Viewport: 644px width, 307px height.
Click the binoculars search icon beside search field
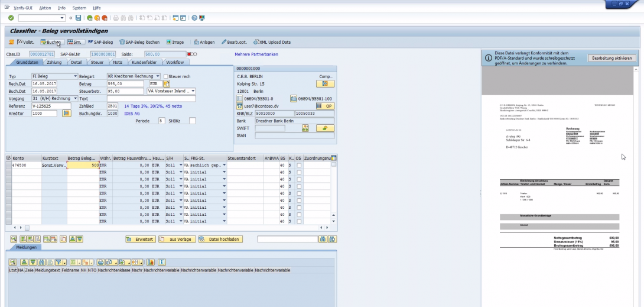click(x=323, y=239)
